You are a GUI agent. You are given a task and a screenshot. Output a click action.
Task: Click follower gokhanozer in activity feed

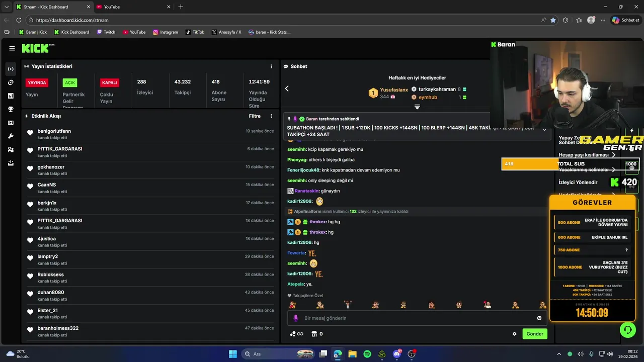coord(51,167)
